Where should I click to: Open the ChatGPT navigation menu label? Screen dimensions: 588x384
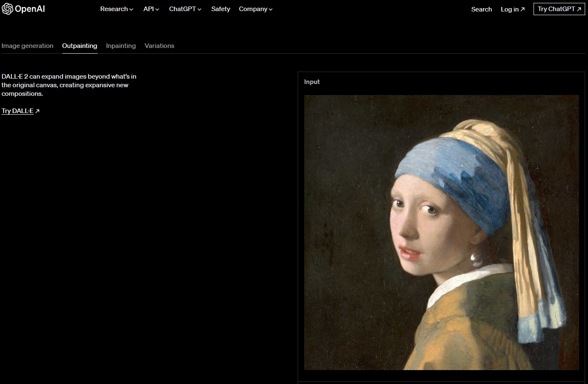182,9
